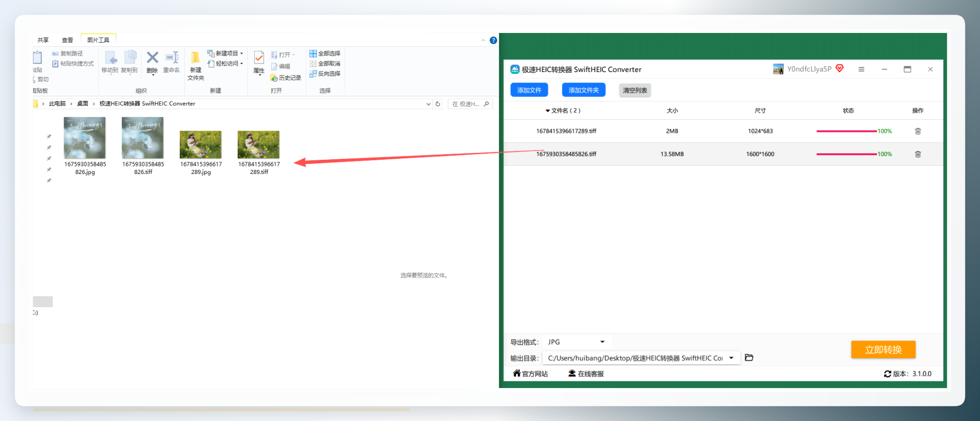Click the user avatar next to Y0ndfcLlya5P
Viewport: 980px width, 421px height.
point(778,69)
